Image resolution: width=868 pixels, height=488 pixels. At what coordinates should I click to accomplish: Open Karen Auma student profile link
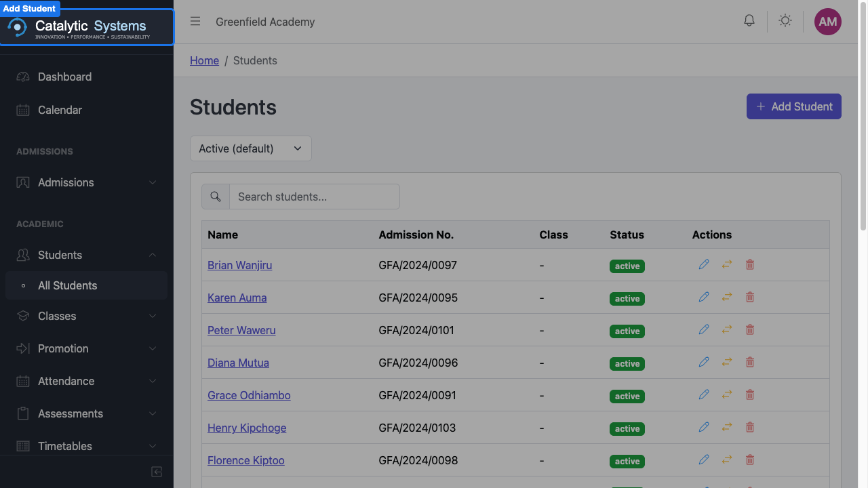click(237, 298)
